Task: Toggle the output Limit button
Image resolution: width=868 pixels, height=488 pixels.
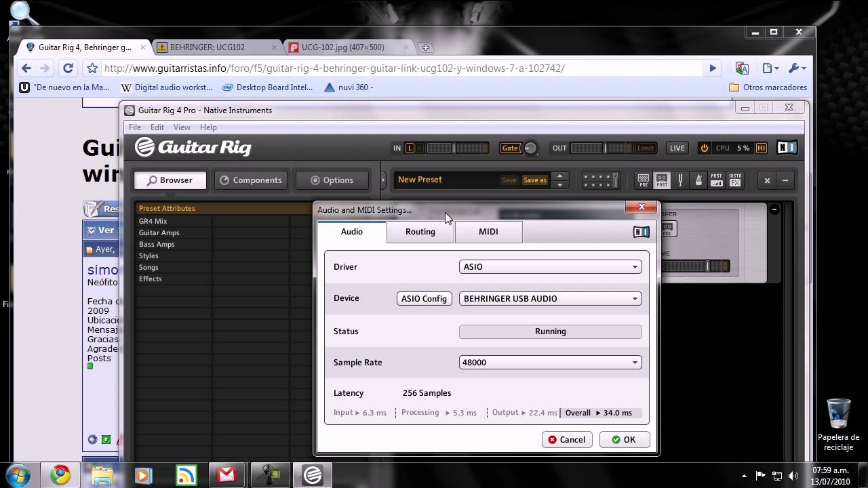Action: tap(646, 148)
